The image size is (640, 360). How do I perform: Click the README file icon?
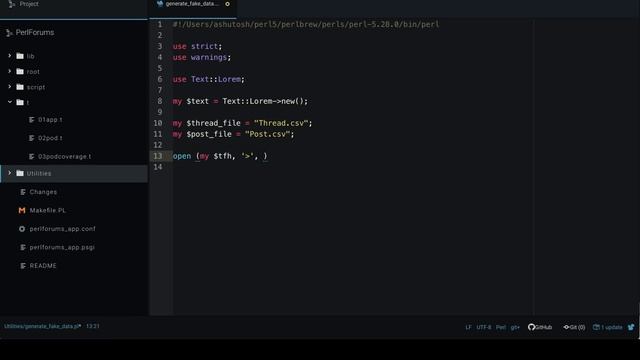[x=23, y=266]
